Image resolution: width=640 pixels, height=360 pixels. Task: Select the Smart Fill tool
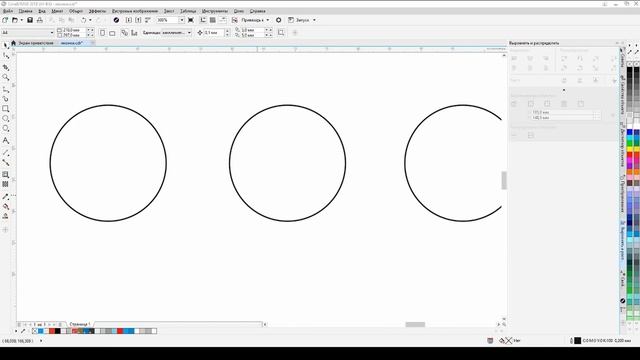tap(6, 216)
